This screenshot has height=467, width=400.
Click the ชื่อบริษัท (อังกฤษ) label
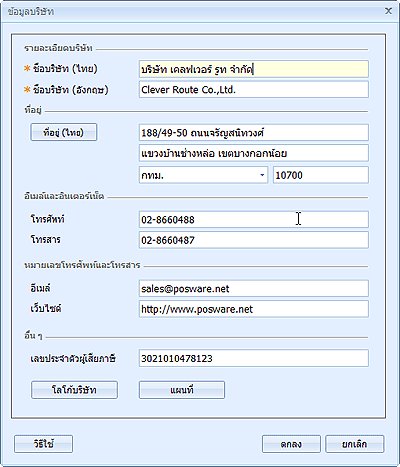(70, 90)
